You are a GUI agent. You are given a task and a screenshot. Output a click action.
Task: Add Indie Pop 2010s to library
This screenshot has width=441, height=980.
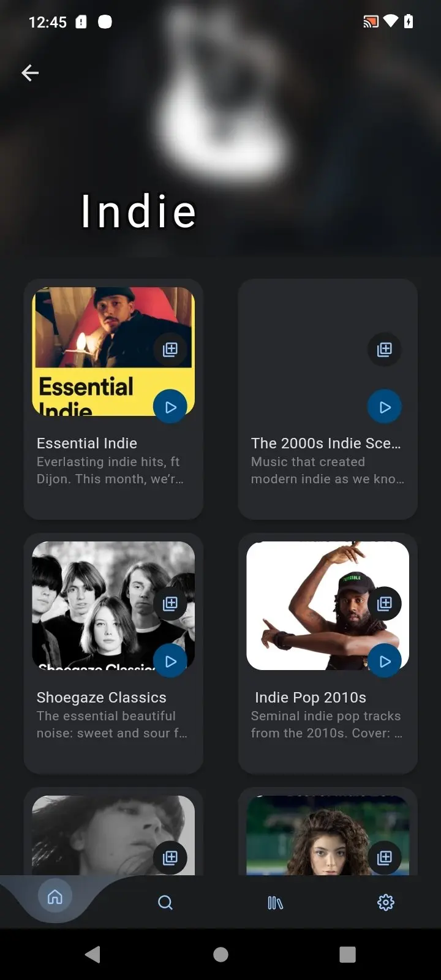pyautogui.click(x=385, y=603)
